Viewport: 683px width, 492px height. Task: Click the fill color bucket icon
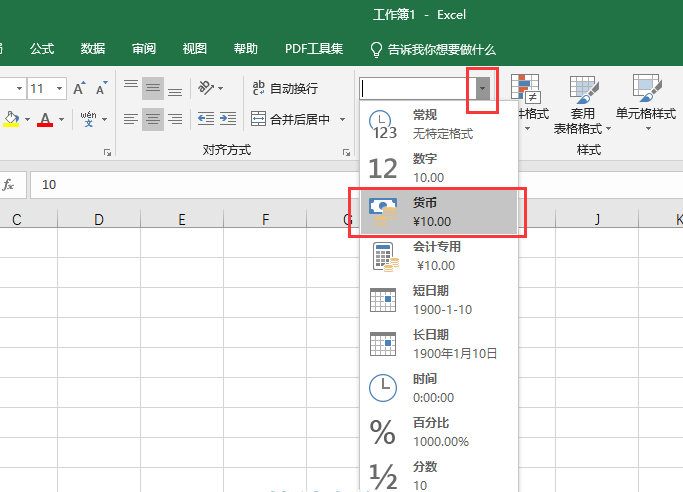[x=11, y=119]
